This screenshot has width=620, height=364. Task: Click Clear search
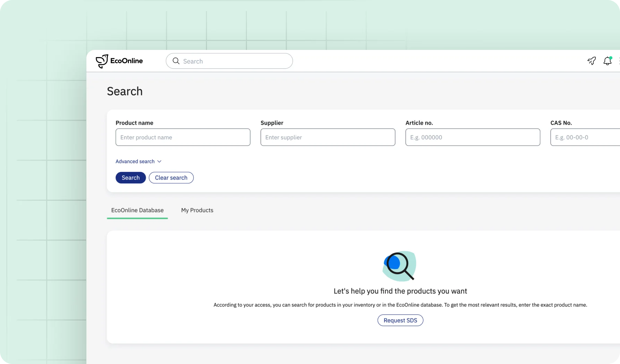point(171,177)
